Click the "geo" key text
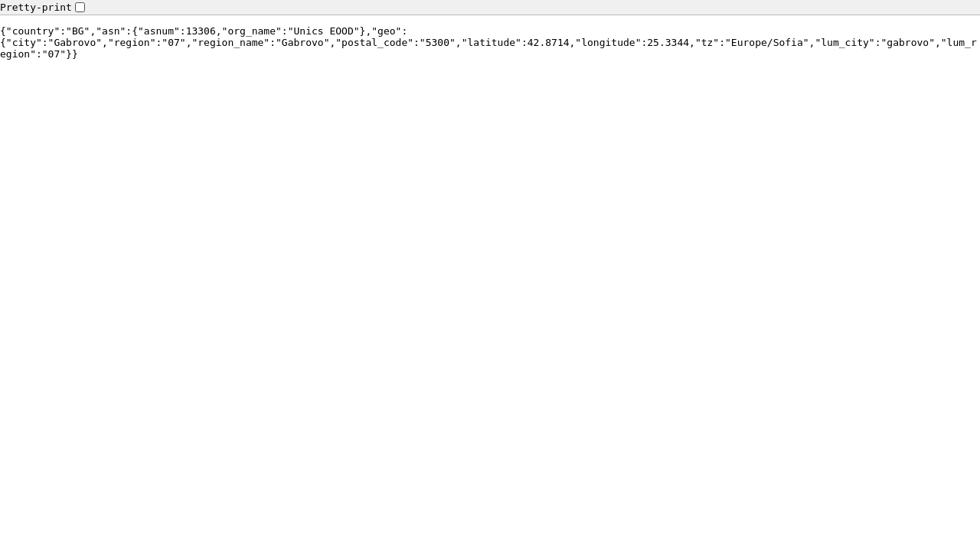Image resolution: width=980 pixels, height=551 pixels. point(386,31)
